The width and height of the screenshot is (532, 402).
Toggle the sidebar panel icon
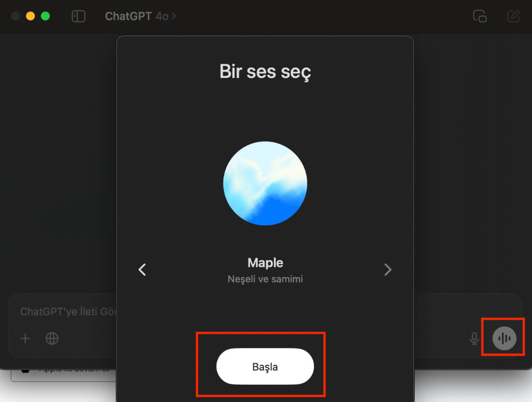tap(78, 16)
